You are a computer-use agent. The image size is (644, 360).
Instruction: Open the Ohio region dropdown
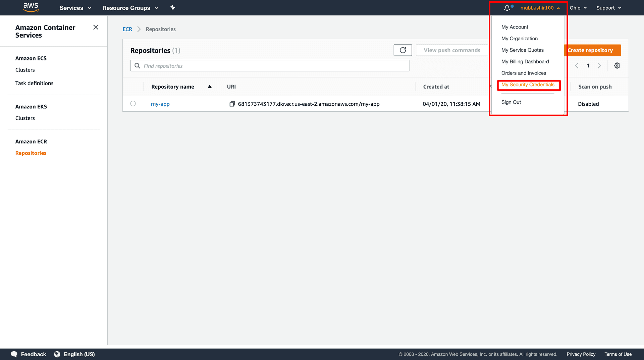point(578,8)
